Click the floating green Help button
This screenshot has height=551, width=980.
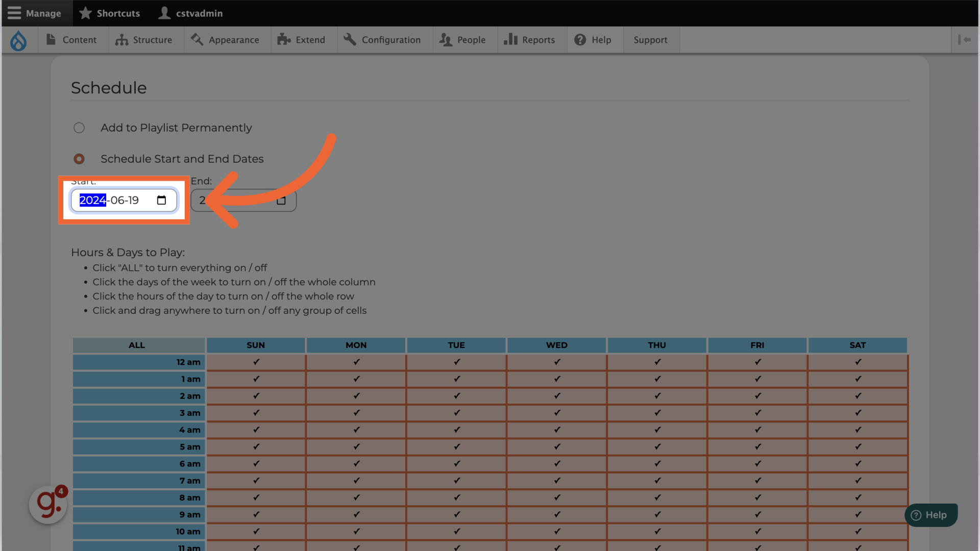coord(930,515)
